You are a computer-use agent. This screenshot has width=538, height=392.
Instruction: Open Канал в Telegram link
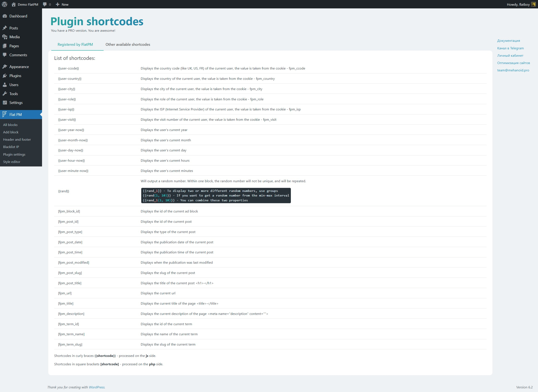click(x=510, y=48)
